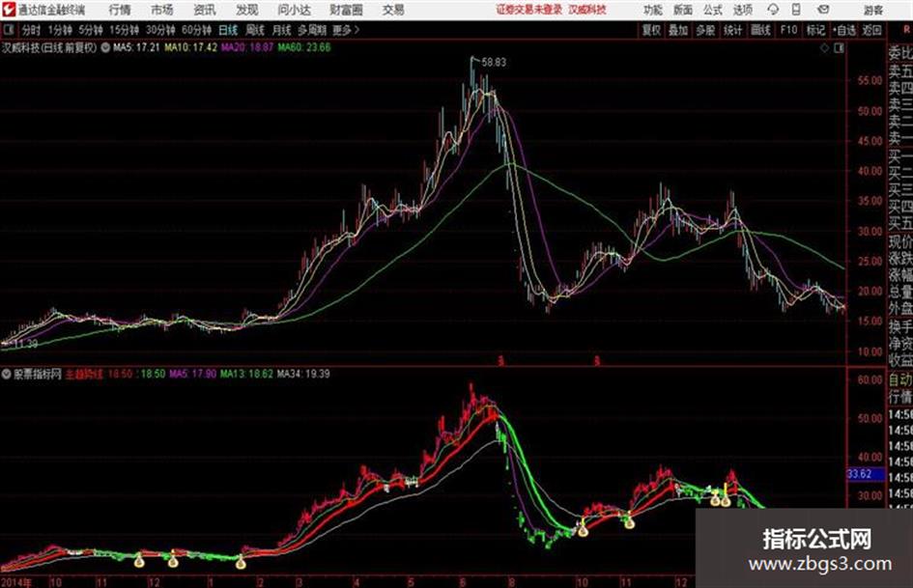The height and width of the screenshot is (588, 913).
Task: Add stock to 自选 watchlist
Action: click(843, 30)
